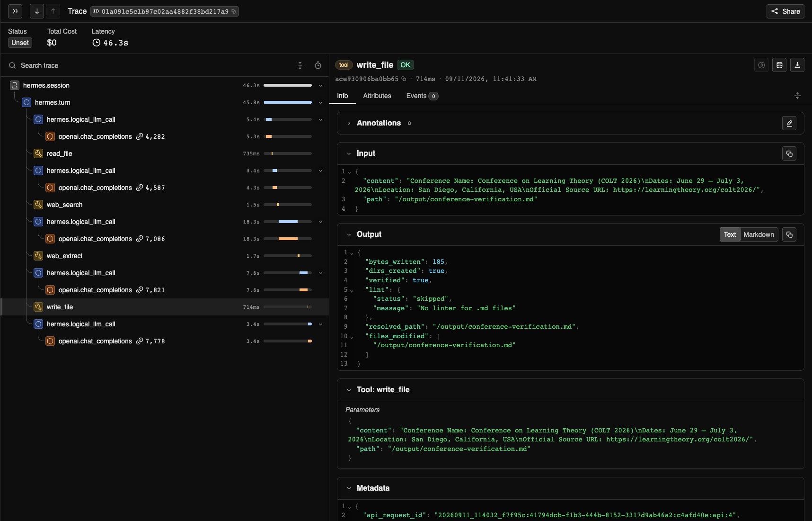Copy the trace ID
Image resolution: width=812 pixels, height=521 pixels.
pyautogui.click(x=234, y=11)
